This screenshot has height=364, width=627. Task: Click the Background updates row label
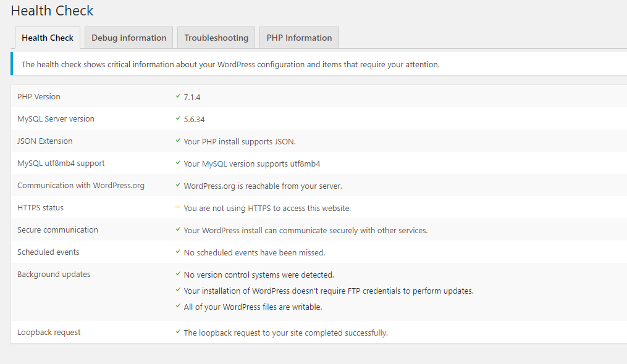click(x=54, y=275)
